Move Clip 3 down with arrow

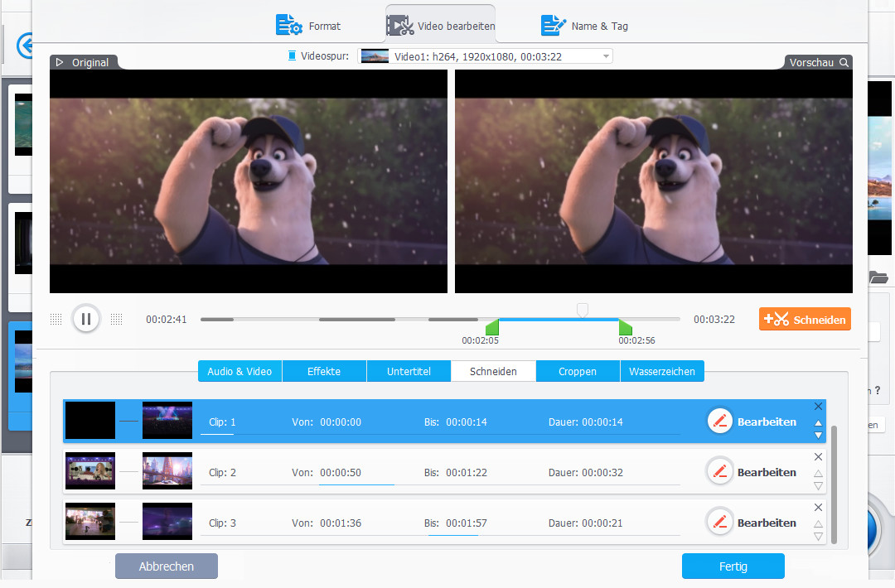[x=818, y=537]
